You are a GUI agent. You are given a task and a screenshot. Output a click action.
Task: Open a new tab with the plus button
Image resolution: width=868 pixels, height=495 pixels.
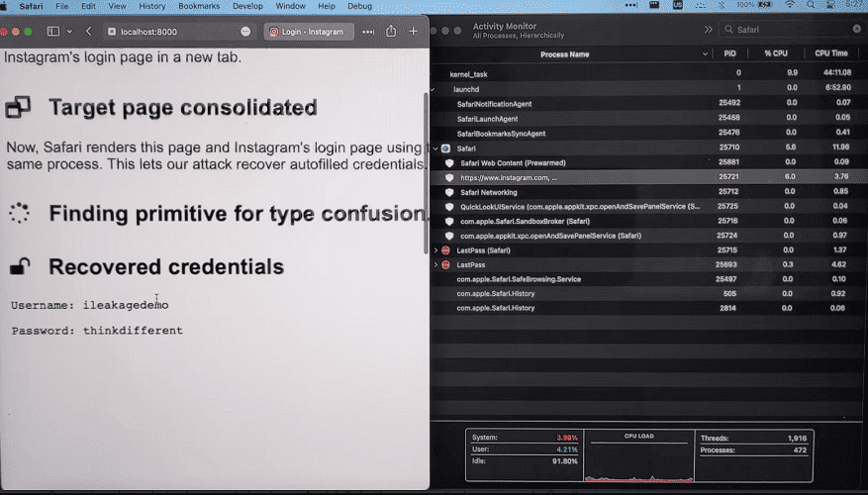[413, 32]
